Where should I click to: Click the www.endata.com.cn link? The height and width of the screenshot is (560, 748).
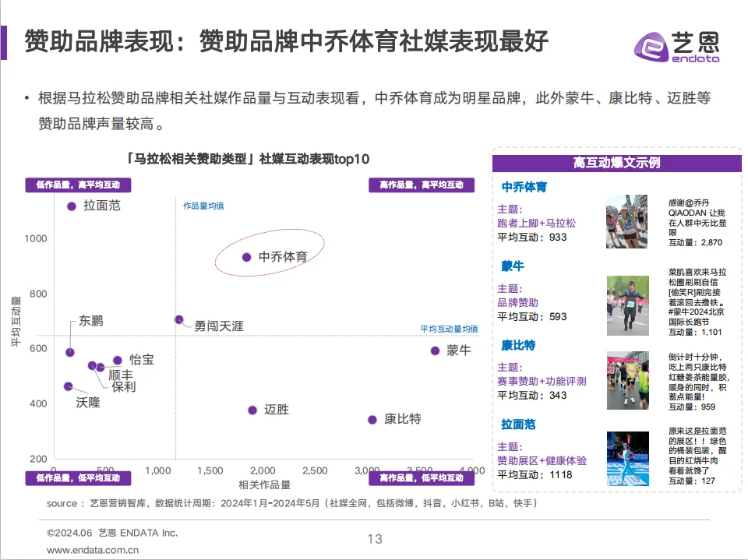[93, 550]
